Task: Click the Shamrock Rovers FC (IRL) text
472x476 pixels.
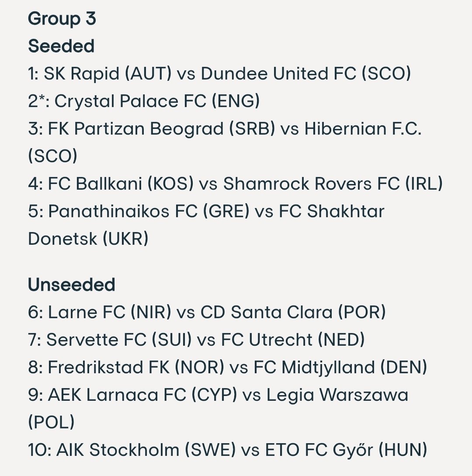Action: tap(333, 184)
